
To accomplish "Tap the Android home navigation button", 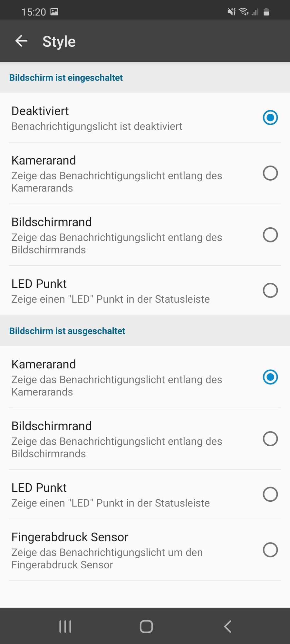I will tap(146, 627).
